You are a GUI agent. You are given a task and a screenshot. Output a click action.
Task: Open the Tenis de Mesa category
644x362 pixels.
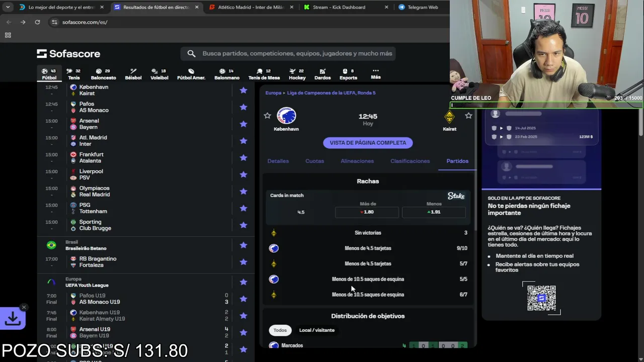pos(264,74)
